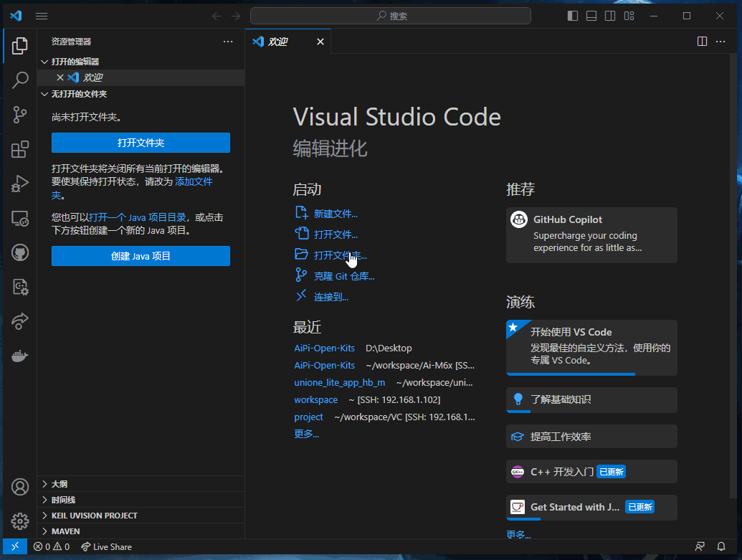Click 打开文件... on welcome page

(x=326, y=234)
